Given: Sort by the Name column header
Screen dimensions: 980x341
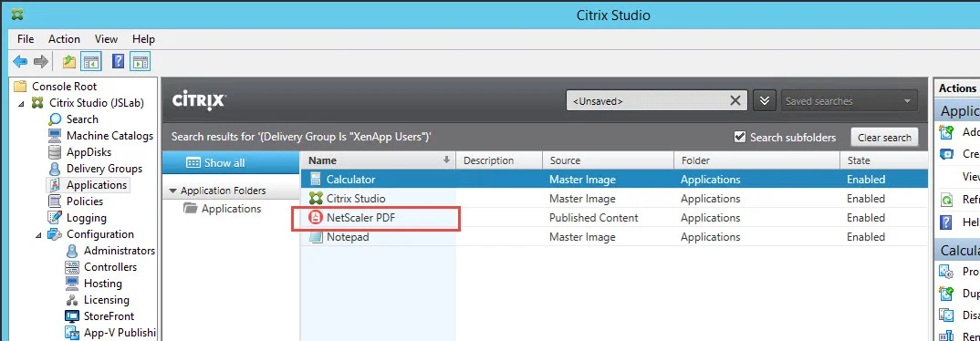Looking at the screenshot, I should 379,160.
